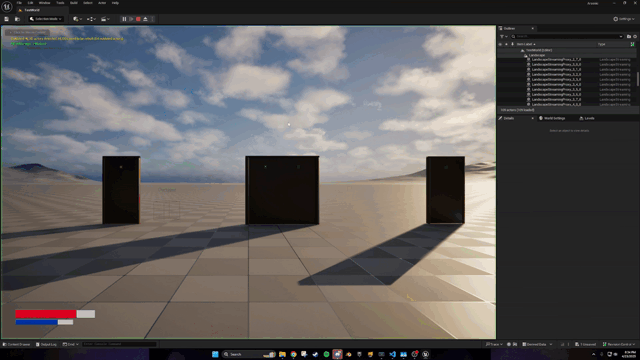This screenshot has width=640, height=360.
Task: Open the Cinematics toolbar menu
Action: tap(105, 19)
